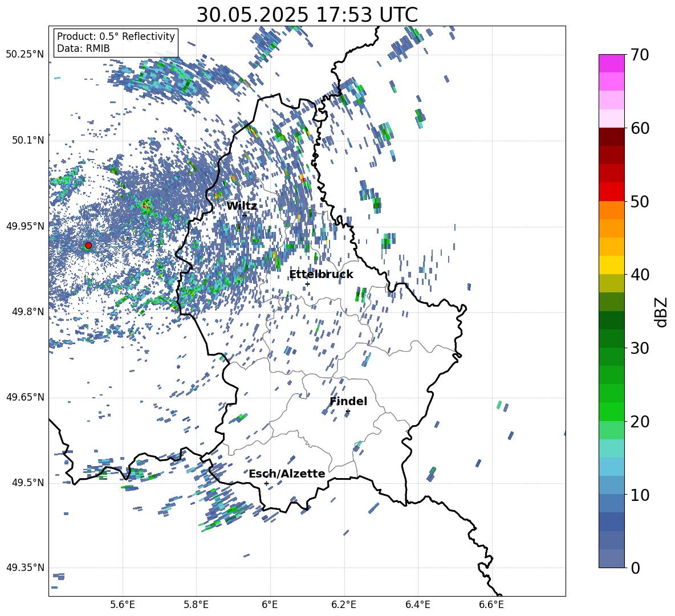675x616 pixels.
Task: Click the 49.65°N latitude label
Action: (25, 397)
